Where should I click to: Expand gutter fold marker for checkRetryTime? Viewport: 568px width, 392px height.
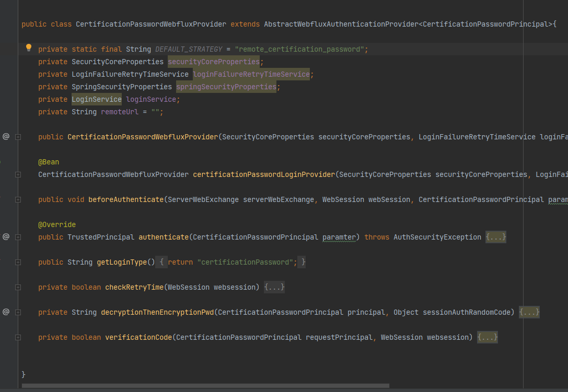(18, 288)
